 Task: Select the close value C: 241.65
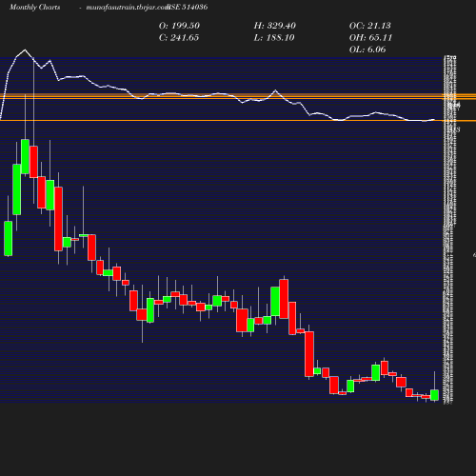[179, 38]
